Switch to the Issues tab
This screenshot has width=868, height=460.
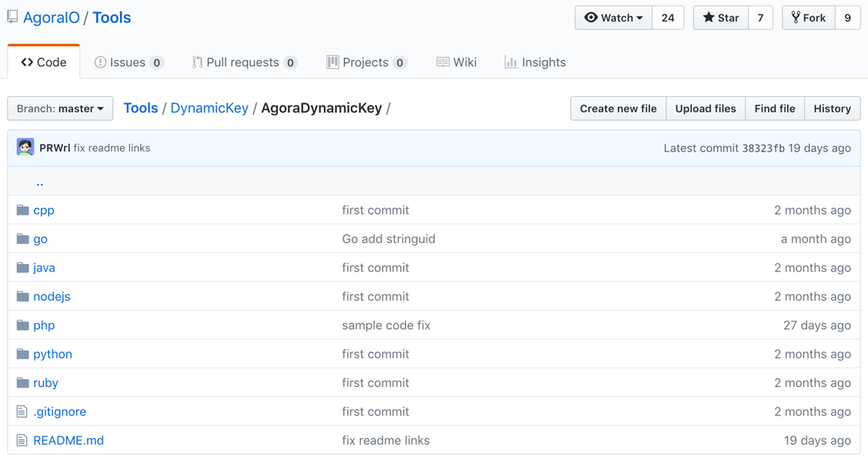[x=129, y=62]
